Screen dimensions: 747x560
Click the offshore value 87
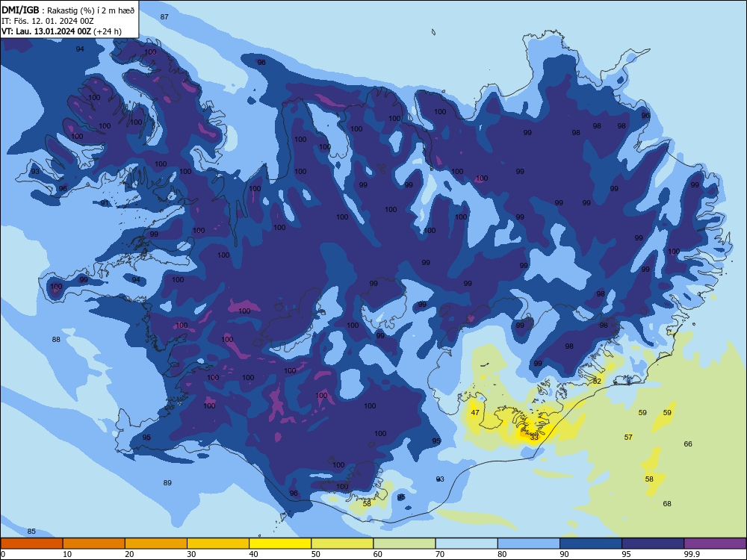click(164, 16)
